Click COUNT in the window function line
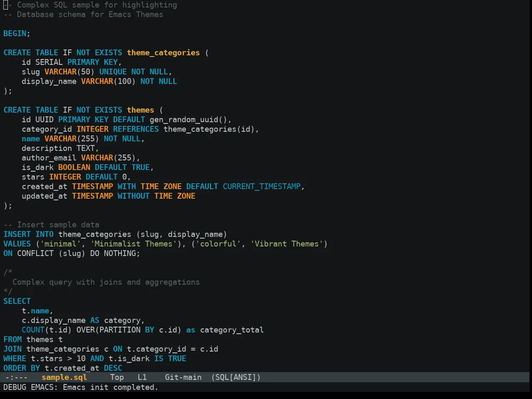The height and width of the screenshot is (399, 532). [33, 330]
